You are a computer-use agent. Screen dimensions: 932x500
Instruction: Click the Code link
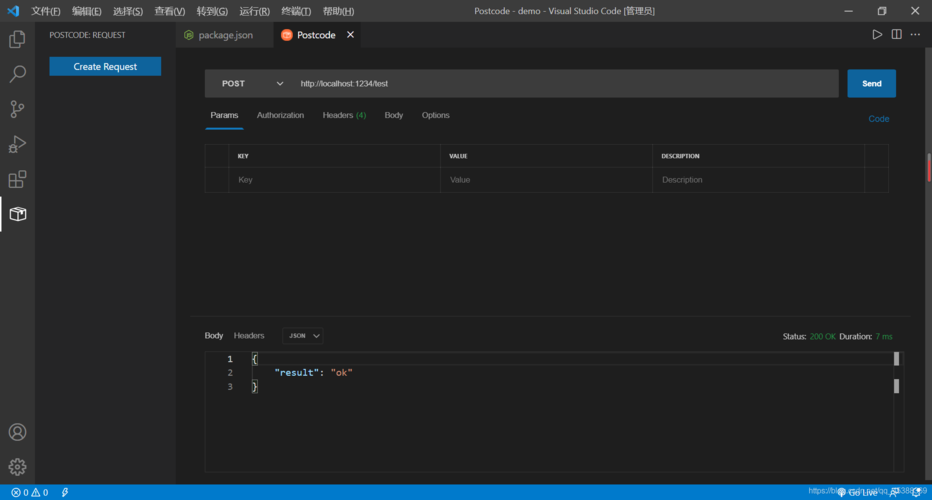879,119
